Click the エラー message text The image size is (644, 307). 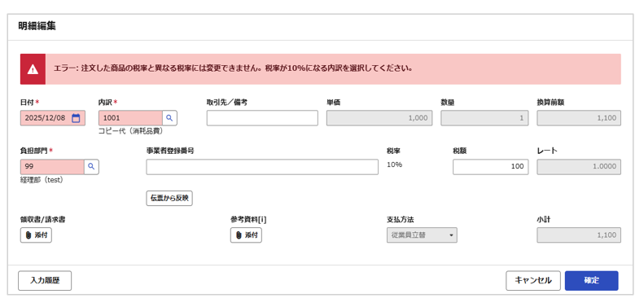point(233,69)
